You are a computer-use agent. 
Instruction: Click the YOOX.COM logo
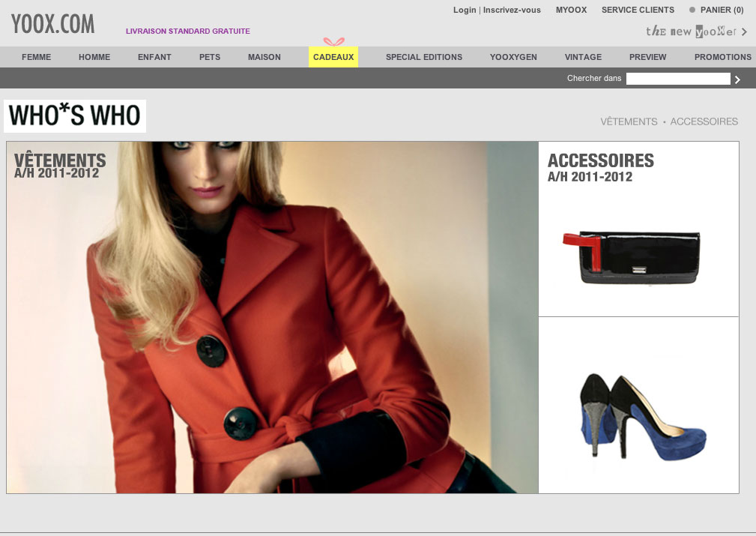52,24
